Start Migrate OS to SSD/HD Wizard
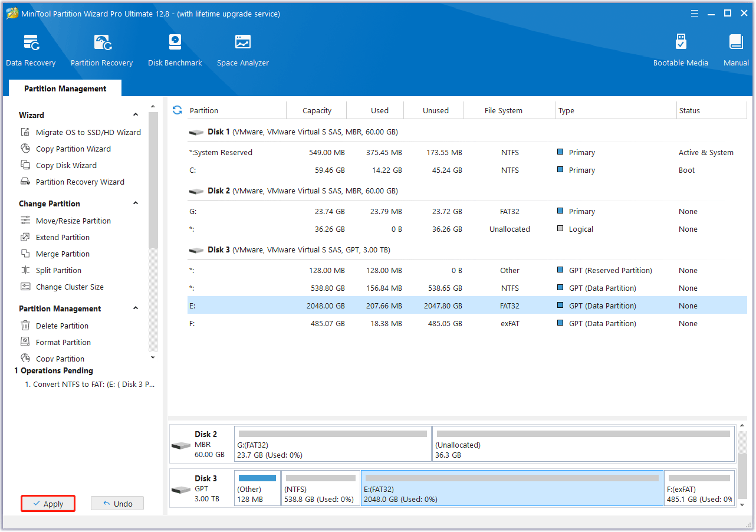This screenshot has height=532, width=756. coord(81,132)
